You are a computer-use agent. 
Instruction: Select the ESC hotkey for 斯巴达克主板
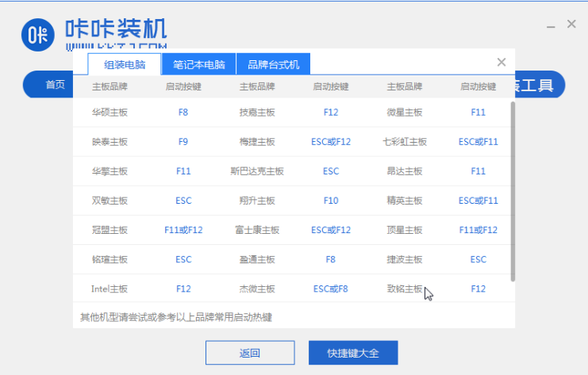(331, 171)
